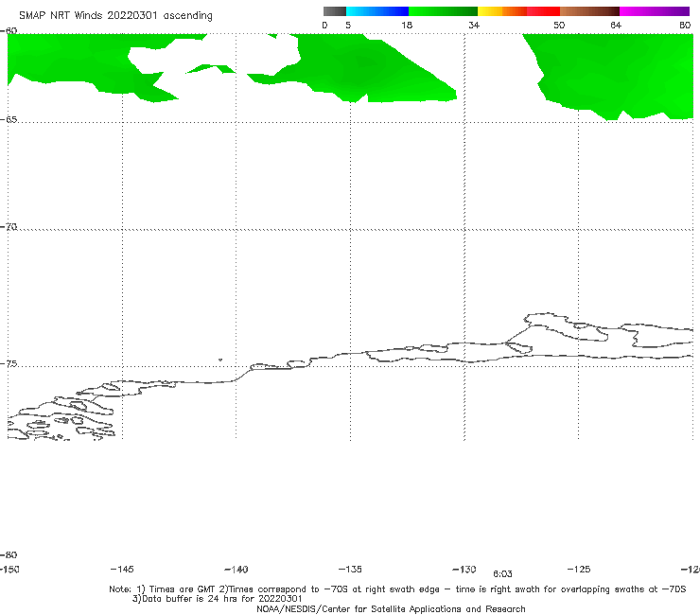Click the title 'SMAP NRT Winds 20220301 ascending'

coord(115,16)
